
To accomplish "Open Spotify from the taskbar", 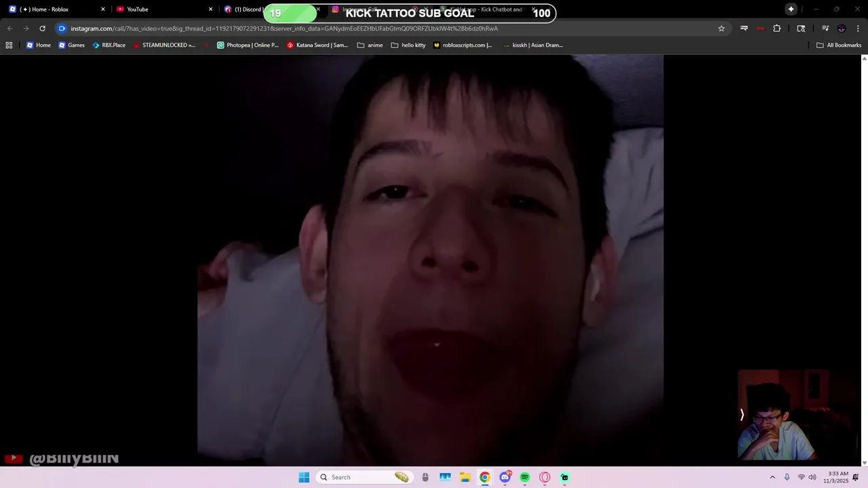I will point(525,477).
